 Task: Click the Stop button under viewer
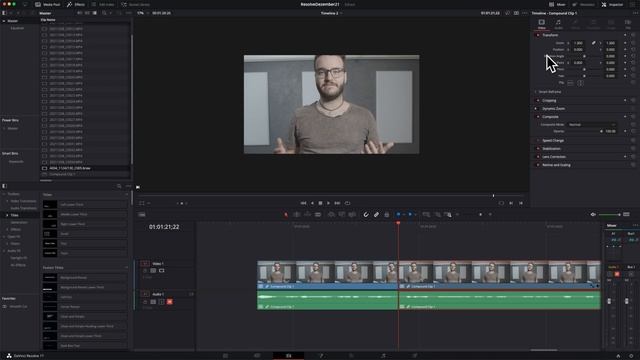[x=320, y=203]
